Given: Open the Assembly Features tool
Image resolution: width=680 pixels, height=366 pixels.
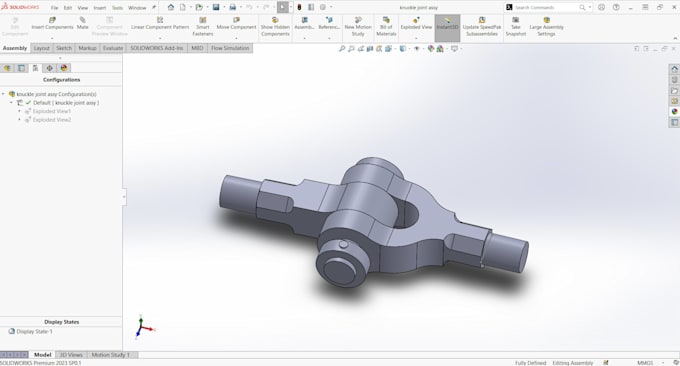Looking at the screenshot, I should click(304, 23).
